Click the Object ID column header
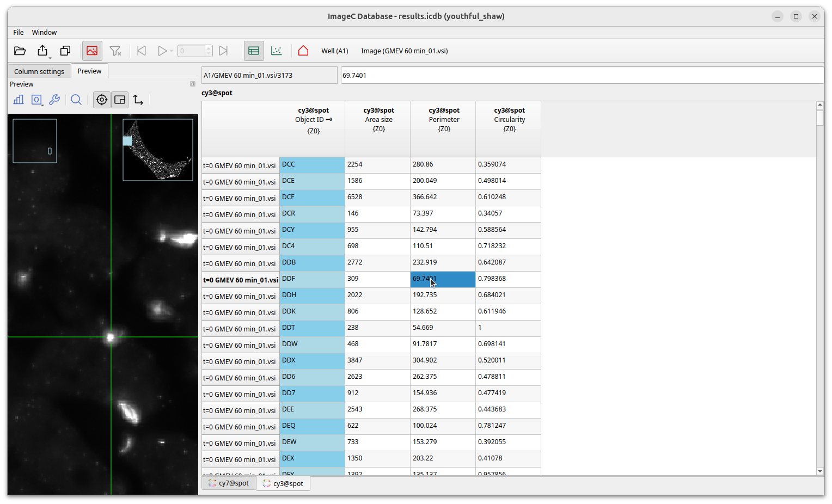This screenshot has width=832, height=504. (x=313, y=129)
